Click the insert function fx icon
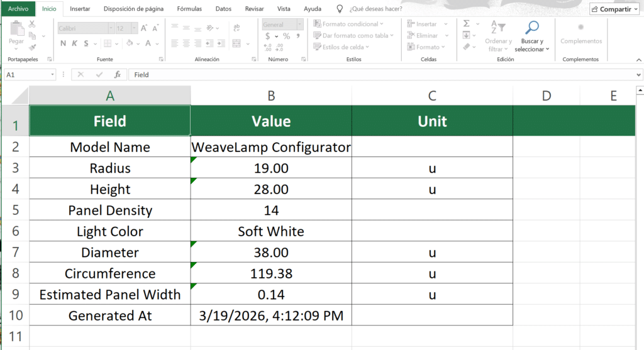644x350 pixels. [116, 74]
